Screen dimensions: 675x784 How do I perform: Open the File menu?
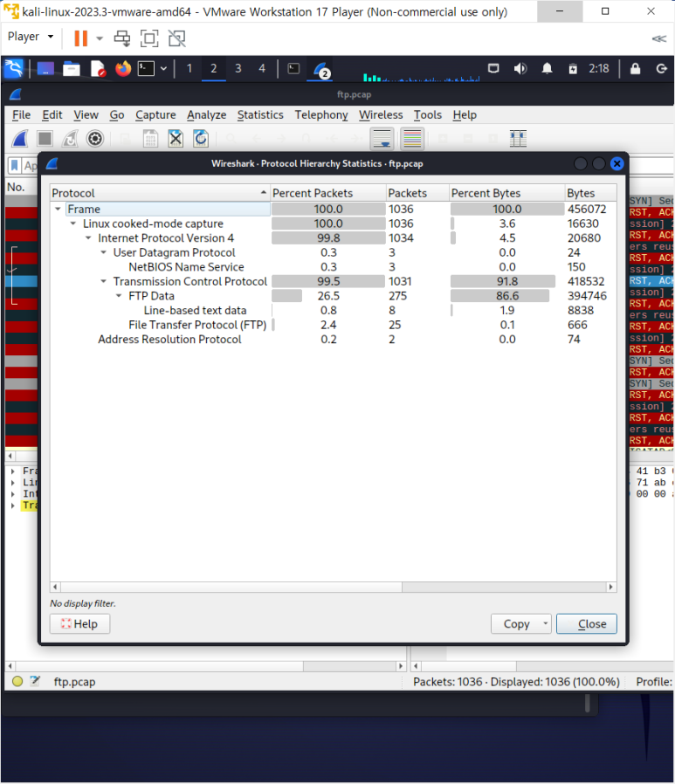click(x=22, y=114)
